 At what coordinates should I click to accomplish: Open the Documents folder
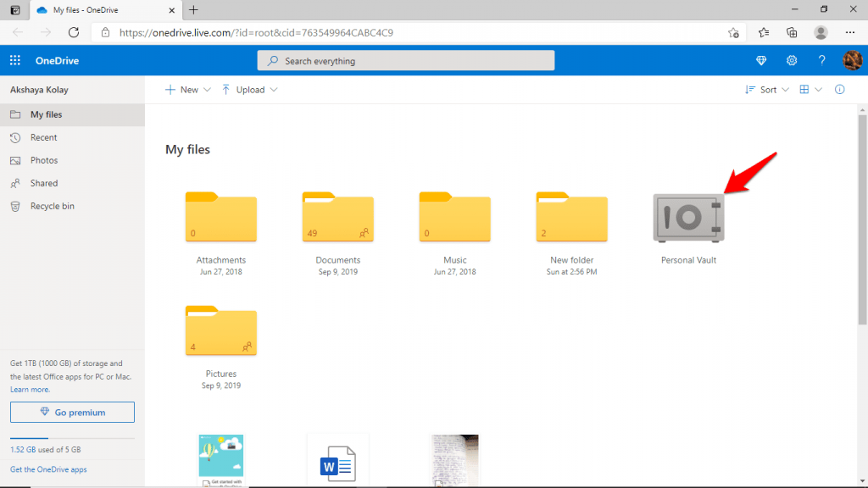coord(337,218)
